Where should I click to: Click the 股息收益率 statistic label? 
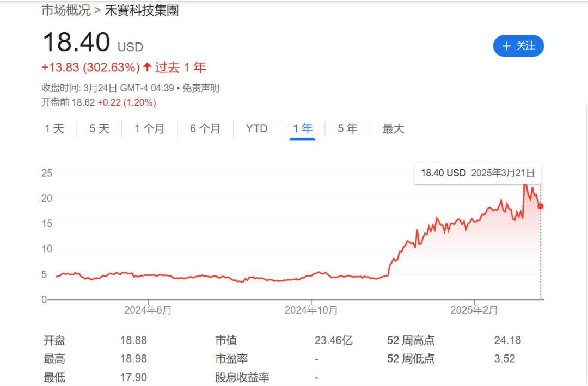point(242,377)
